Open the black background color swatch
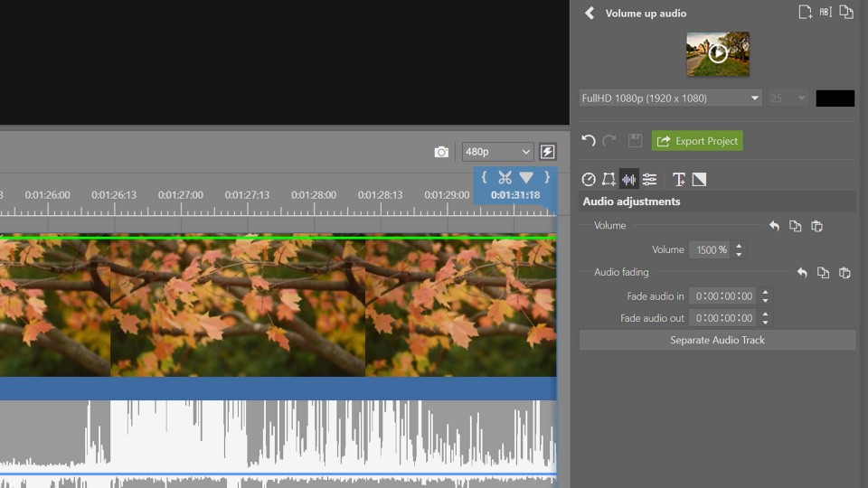The width and height of the screenshot is (868, 488). (835, 99)
